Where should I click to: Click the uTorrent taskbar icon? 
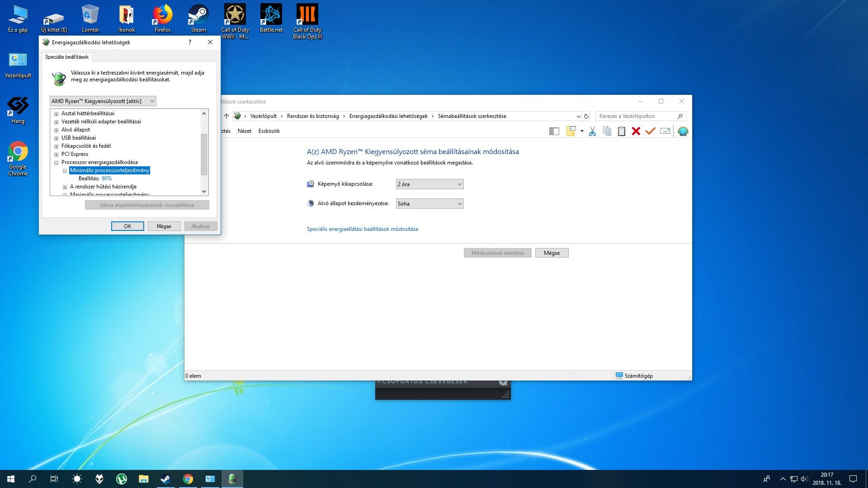(x=121, y=479)
